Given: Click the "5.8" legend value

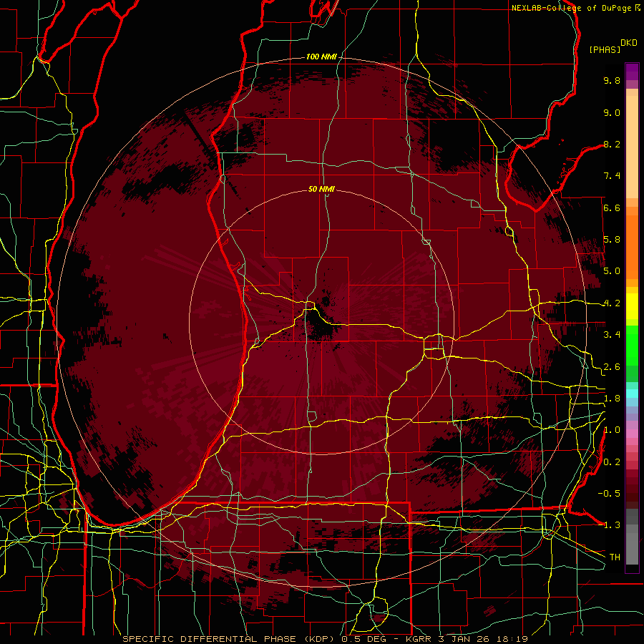Looking at the screenshot, I should click(x=612, y=240).
